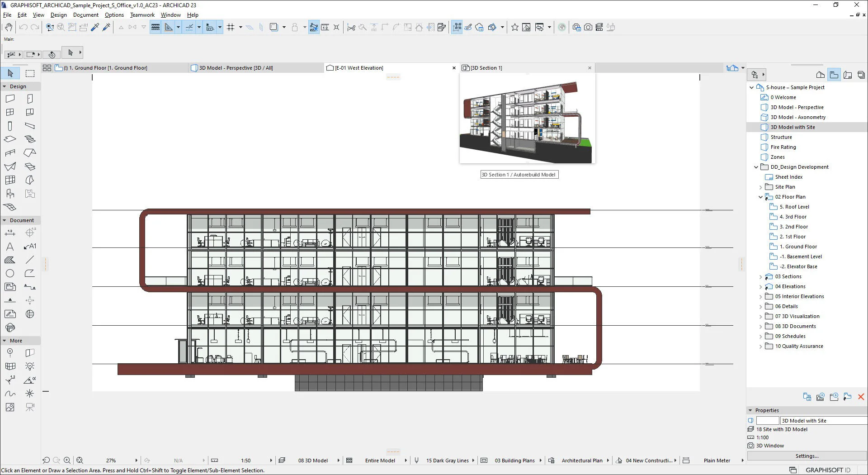
Task: Select the Marquee tool
Action: click(30, 73)
